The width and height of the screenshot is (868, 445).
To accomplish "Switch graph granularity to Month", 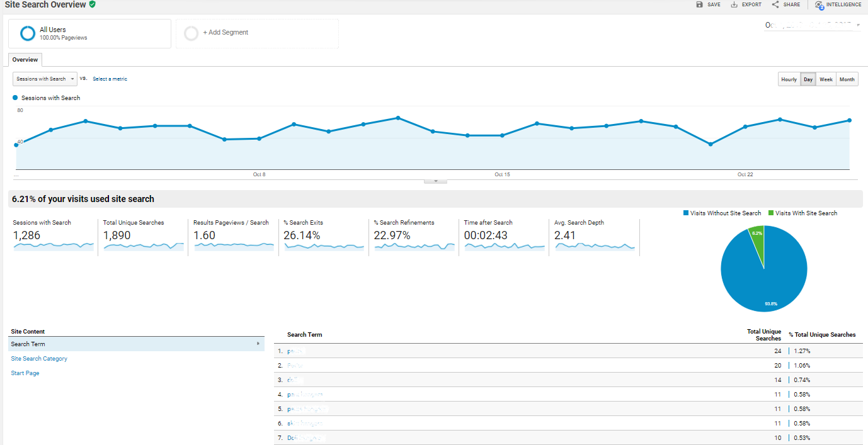I will point(847,79).
